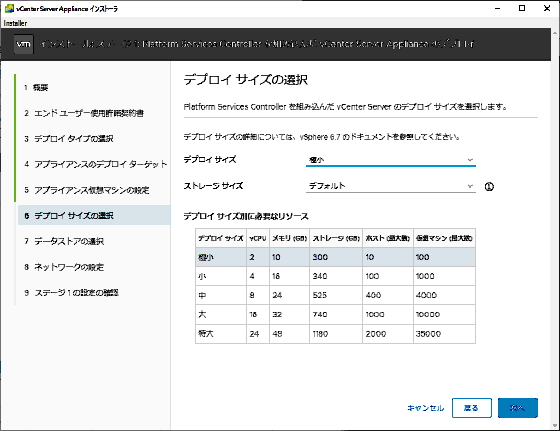Go to step 3 デプロイ タイプの選択
560x431 pixels.
[69, 139]
